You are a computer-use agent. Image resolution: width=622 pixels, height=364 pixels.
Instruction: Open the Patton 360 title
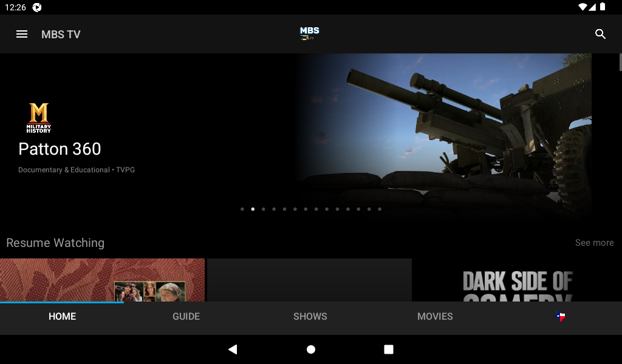(x=60, y=149)
